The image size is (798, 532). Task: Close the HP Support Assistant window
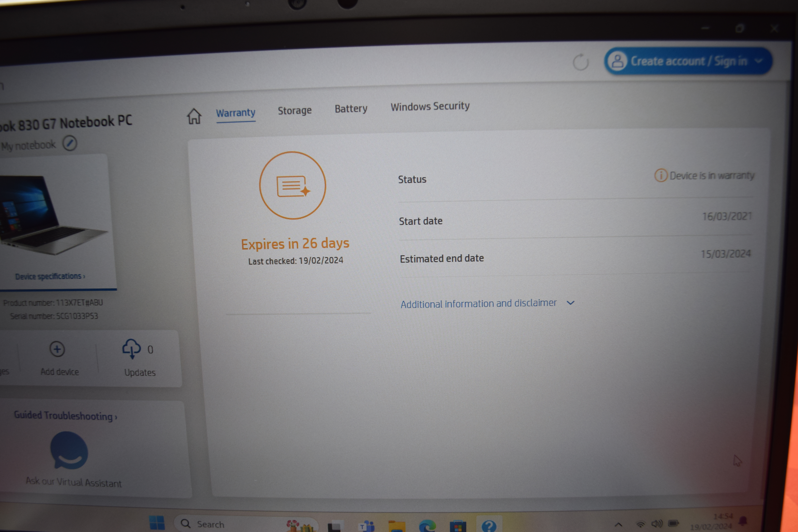click(x=774, y=28)
